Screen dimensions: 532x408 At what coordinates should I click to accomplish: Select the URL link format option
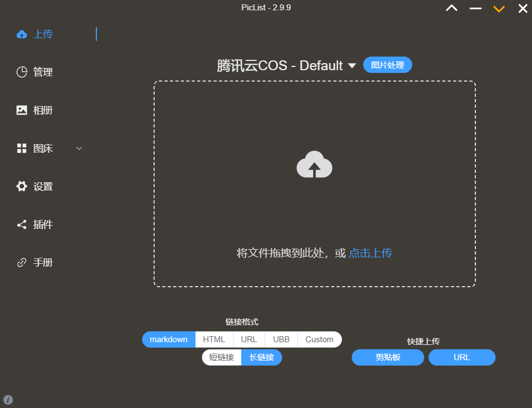point(249,339)
